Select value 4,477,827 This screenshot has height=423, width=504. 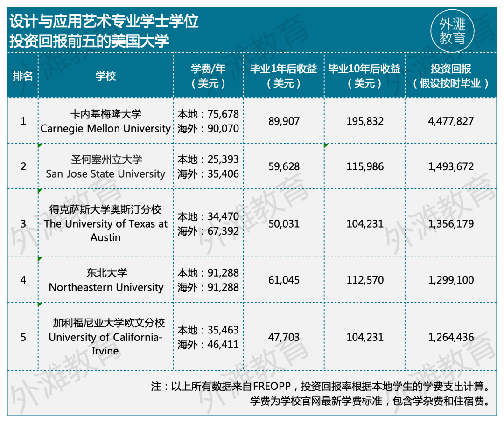(451, 121)
